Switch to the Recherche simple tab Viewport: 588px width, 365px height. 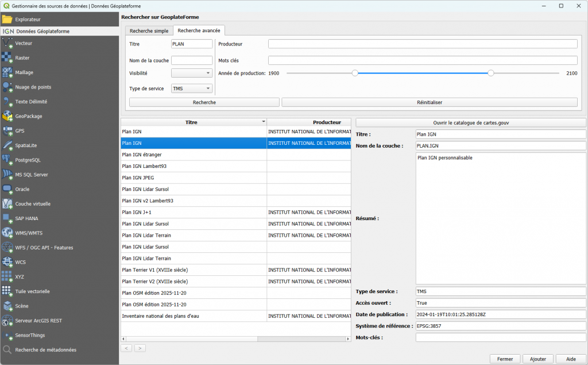[x=149, y=30]
